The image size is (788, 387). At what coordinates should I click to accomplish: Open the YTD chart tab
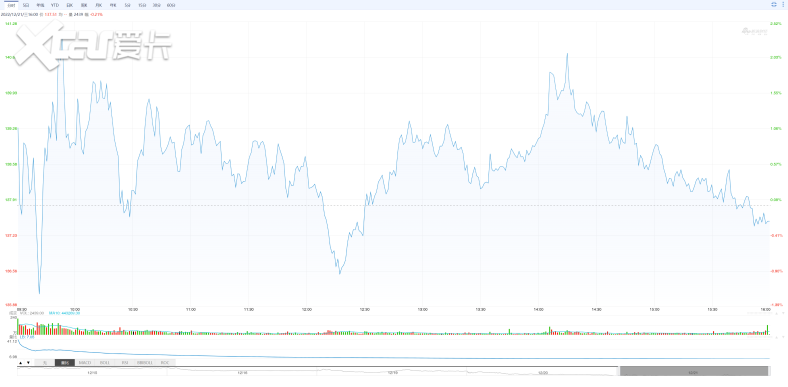(55, 5)
